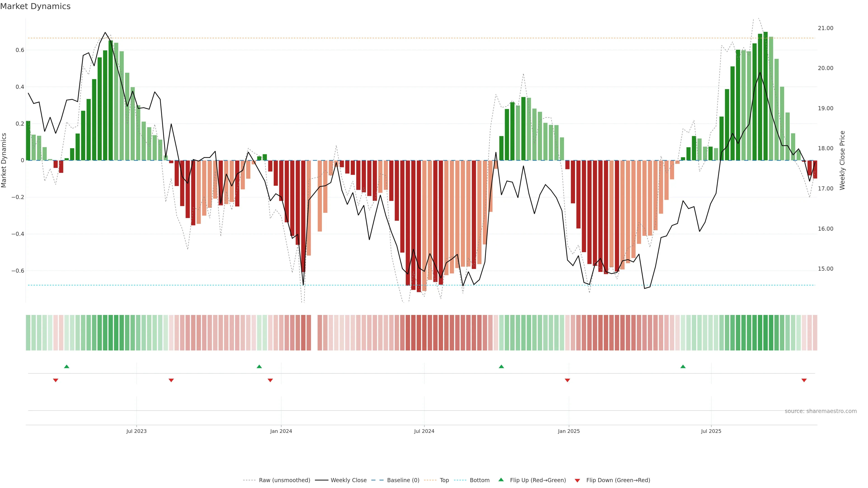
Task: Click the Jul 2024 x-axis label
Action: point(424,431)
